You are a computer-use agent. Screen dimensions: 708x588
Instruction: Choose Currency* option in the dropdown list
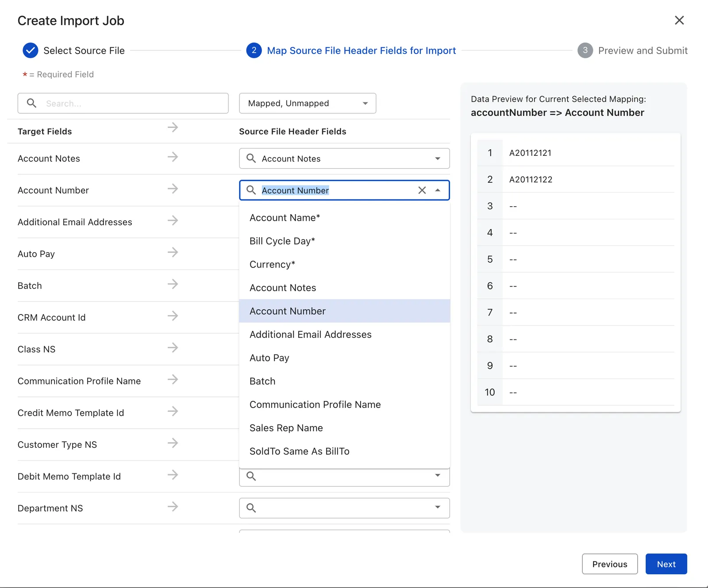tap(345, 265)
